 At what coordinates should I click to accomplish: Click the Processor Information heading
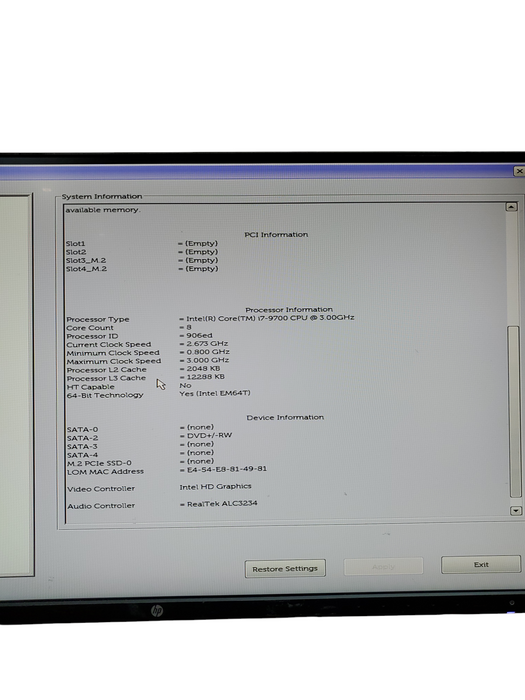[289, 310]
